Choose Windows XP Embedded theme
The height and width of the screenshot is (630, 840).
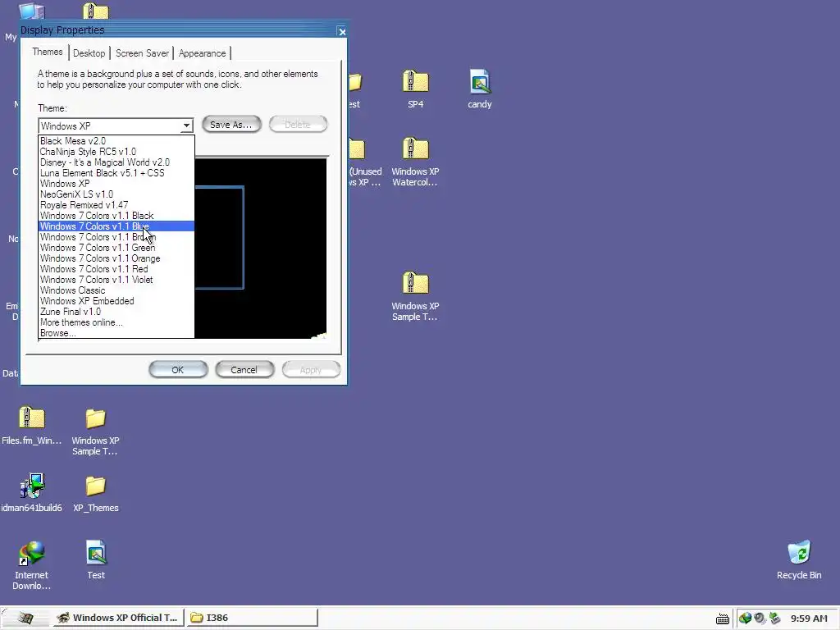pos(116,301)
